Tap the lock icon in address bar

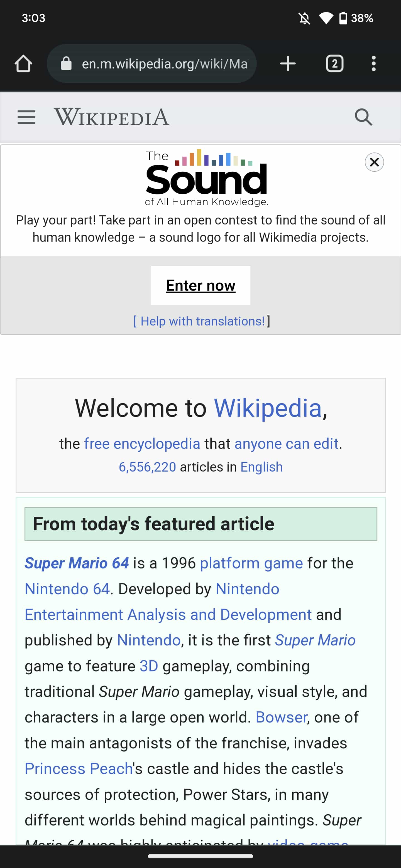[x=66, y=64]
